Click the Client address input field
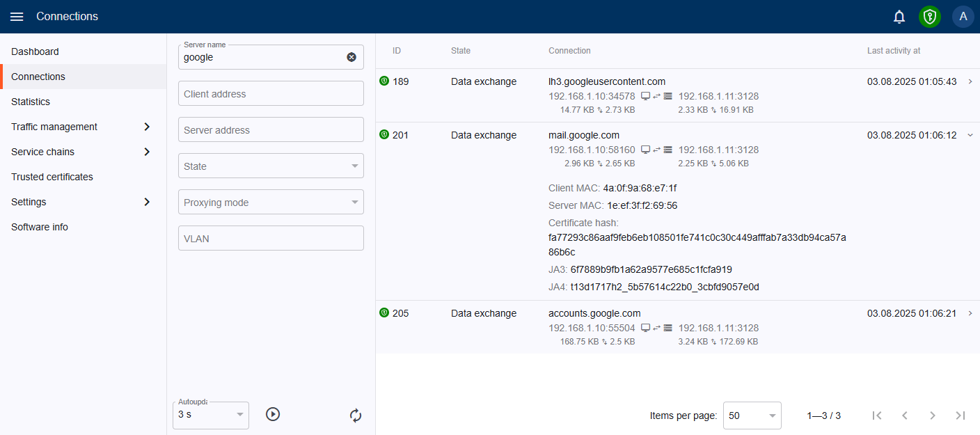 point(271,93)
